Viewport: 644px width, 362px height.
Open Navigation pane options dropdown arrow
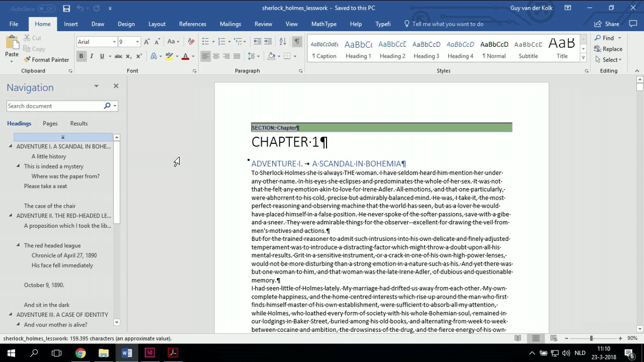(x=96, y=86)
